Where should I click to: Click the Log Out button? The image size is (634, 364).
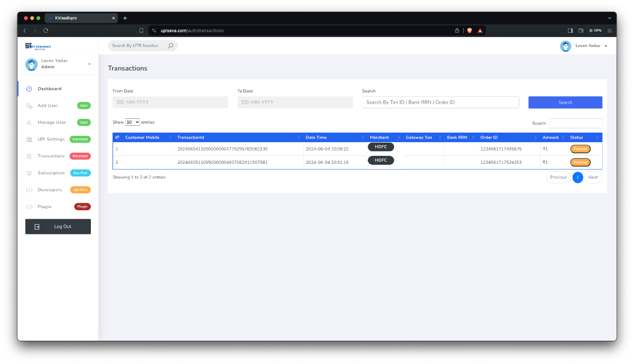click(x=58, y=227)
